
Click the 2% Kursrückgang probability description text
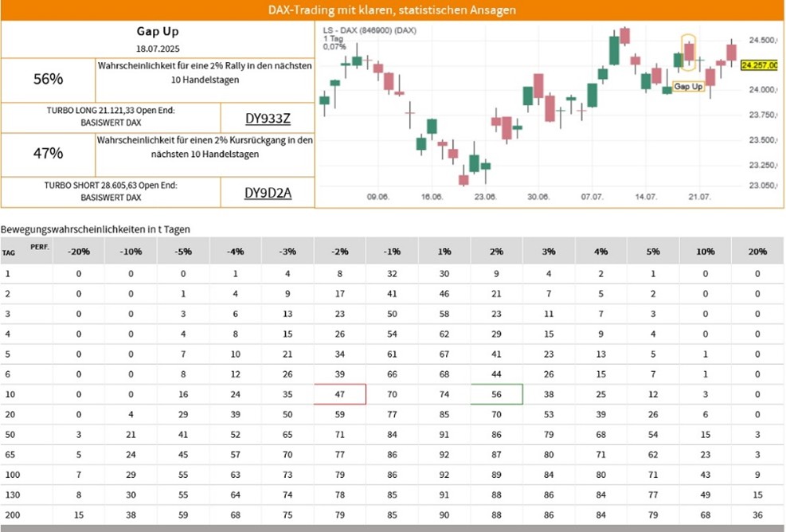pyautogui.click(x=205, y=147)
